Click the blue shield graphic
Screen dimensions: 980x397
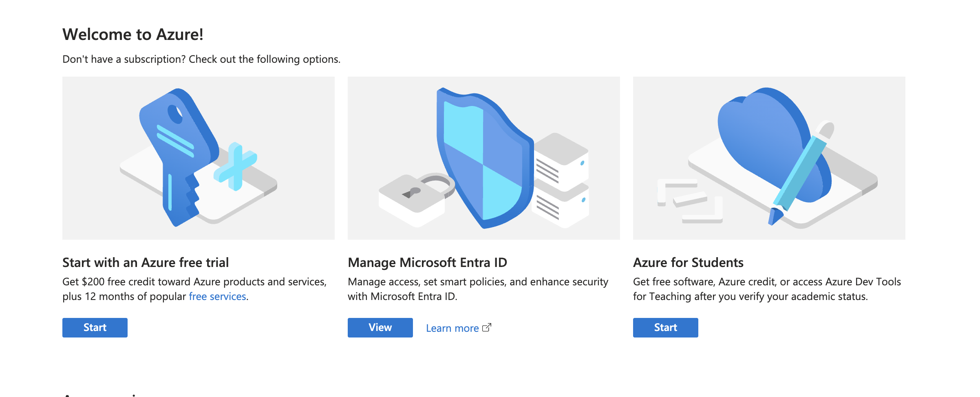pyautogui.click(x=483, y=159)
